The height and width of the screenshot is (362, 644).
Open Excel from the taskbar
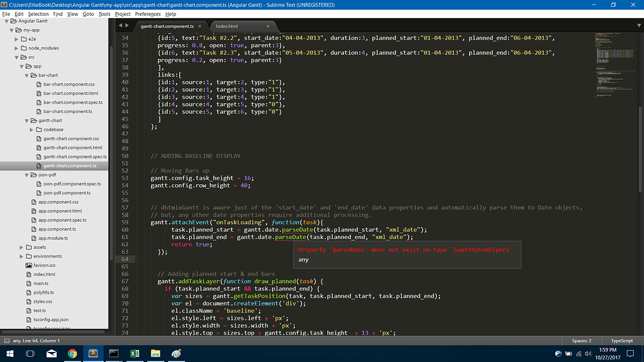pyautogui.click(x=135, y=354)
